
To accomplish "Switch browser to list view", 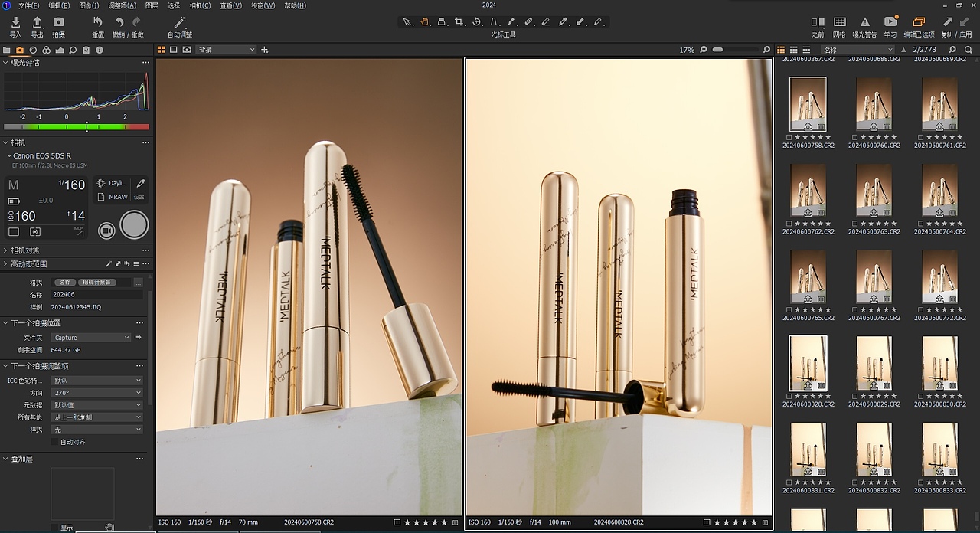I will (x=795, y=50).
